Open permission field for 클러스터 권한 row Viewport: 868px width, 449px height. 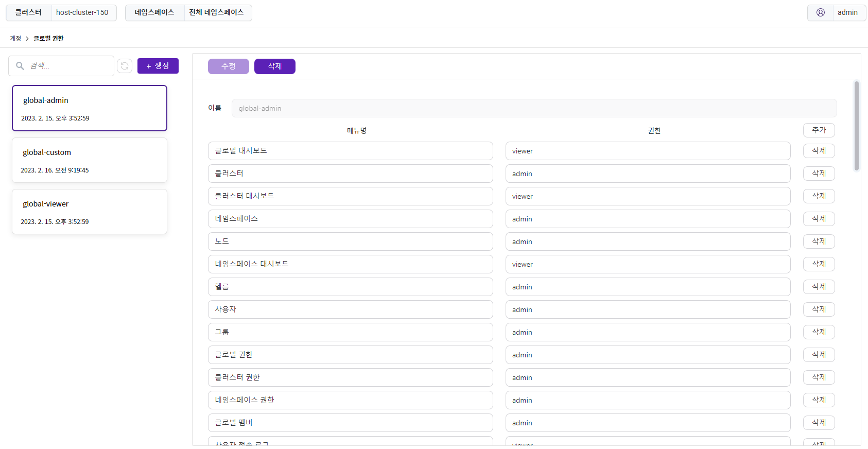pyautogui.click(x=648, y=377)
